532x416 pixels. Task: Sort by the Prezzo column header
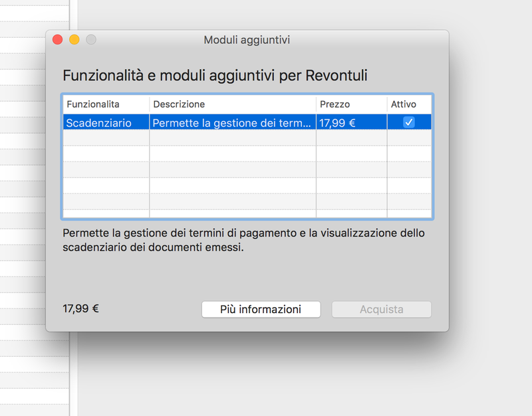(352, 104)
